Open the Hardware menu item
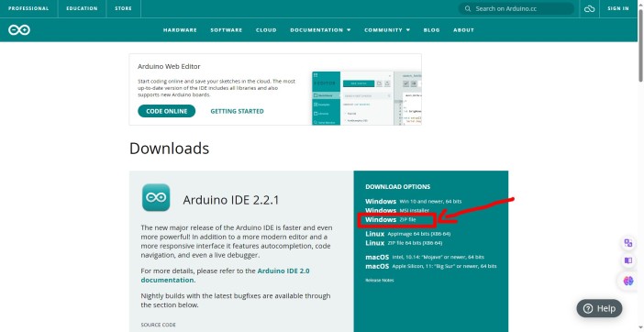The height and width of the screenshot is (332, 644). click(x=180, y=30)
